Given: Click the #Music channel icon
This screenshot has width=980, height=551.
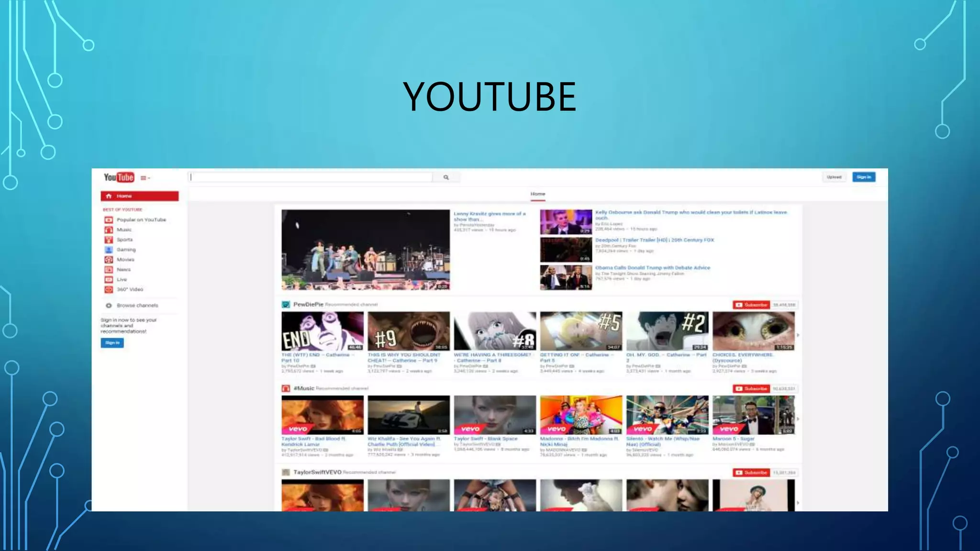Looking at the screenshot, I should 286,388.
